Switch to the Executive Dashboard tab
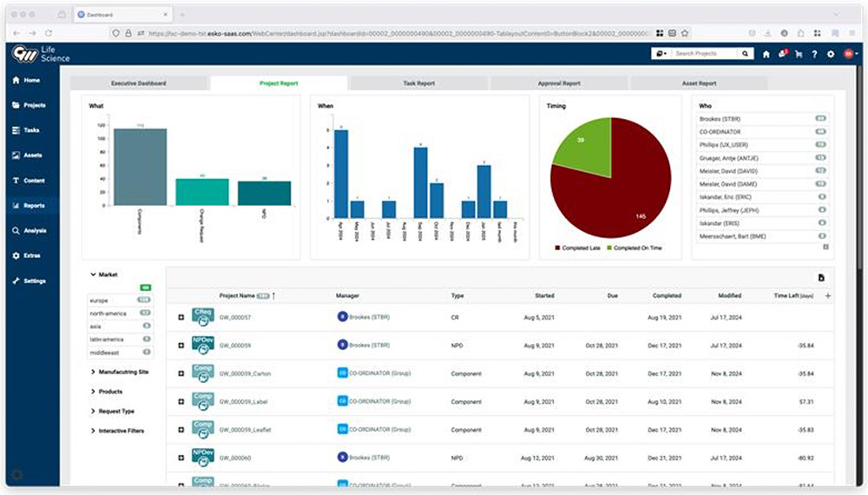Image resolution: width=868 pixels, height=495 pixels. 139,83
